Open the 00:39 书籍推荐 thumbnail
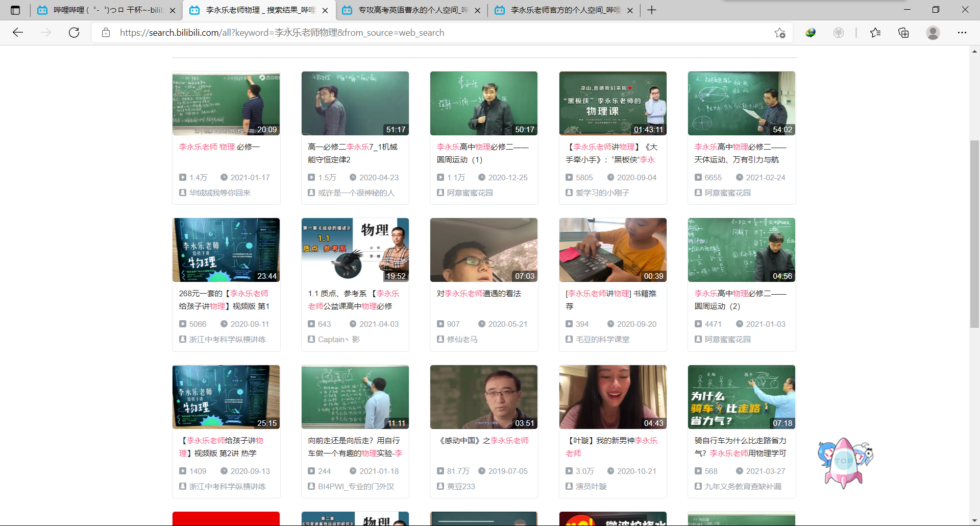Screen dimensions: 980x526 tap(613, 250)
